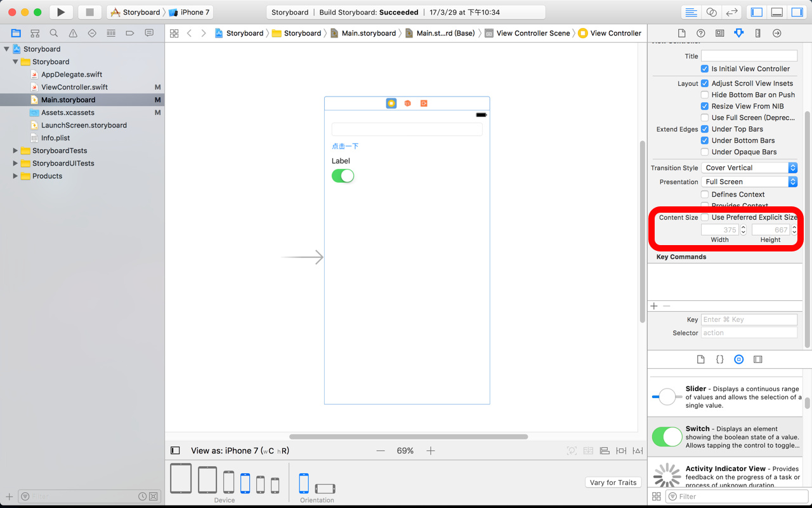Open the Debug navigator tab
Image resolution: width=812 pixels, height=508 pixels.
(111, 33)
